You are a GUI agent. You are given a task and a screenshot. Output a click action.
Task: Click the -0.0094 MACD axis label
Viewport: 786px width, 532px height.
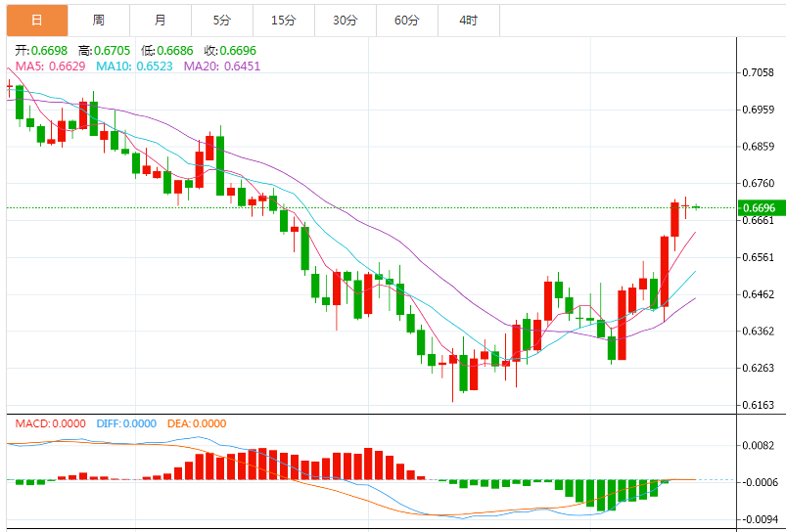point(758,519)
